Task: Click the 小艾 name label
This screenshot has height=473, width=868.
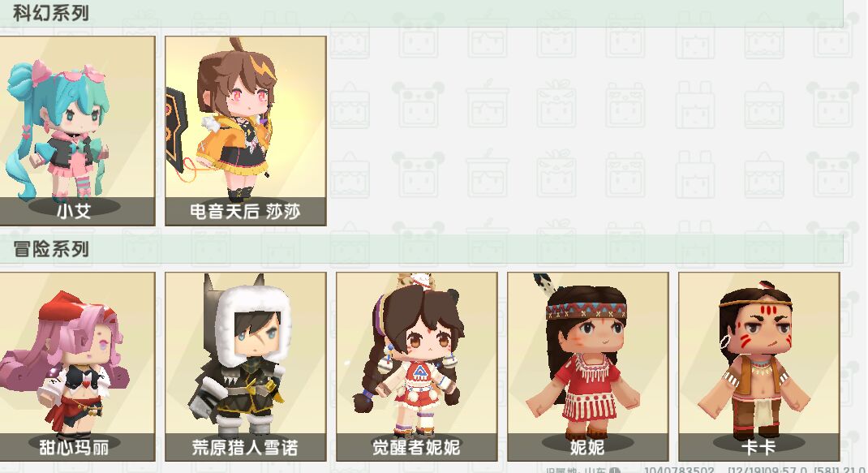Action: (74, 211)
